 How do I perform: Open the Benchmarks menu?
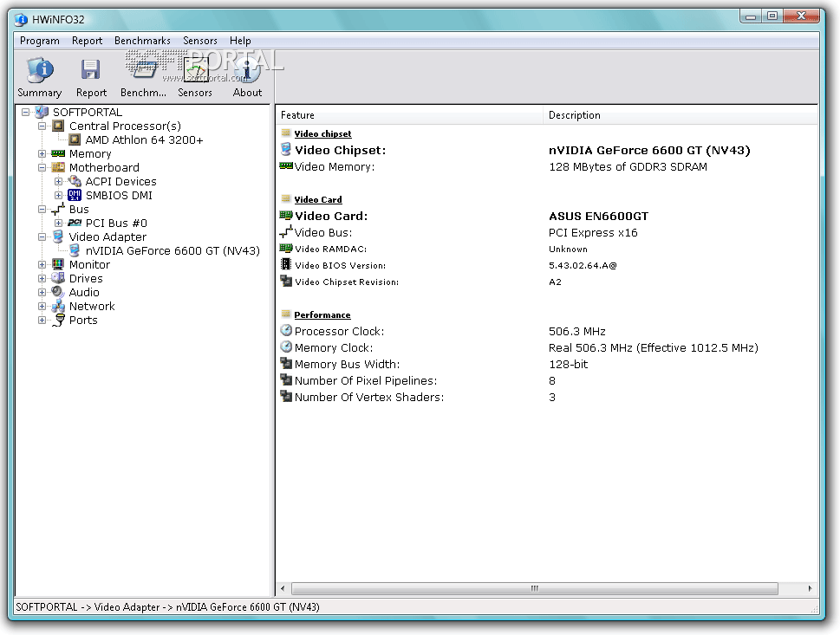point(142,41)
